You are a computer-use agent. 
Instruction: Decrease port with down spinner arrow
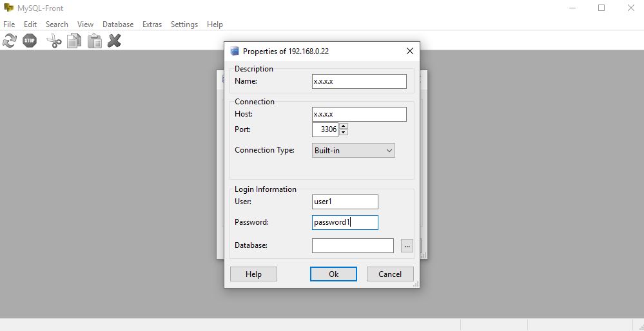tap(344, 132)
